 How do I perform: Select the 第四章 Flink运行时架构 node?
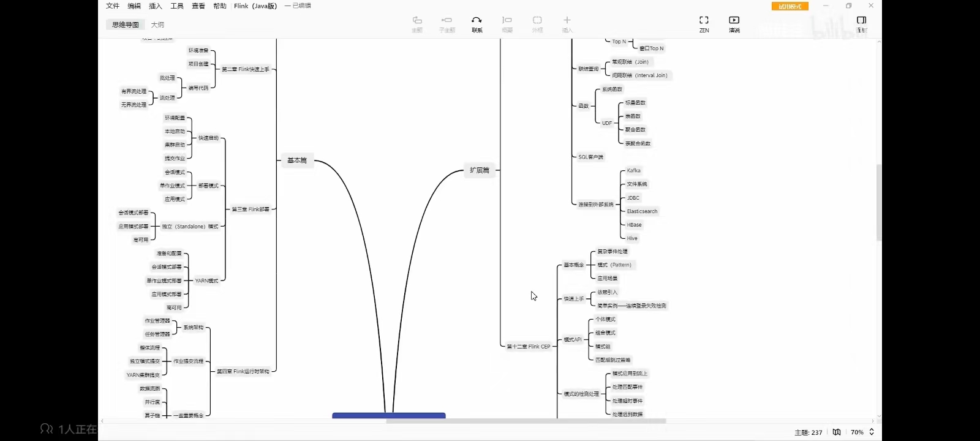(243, 371)
